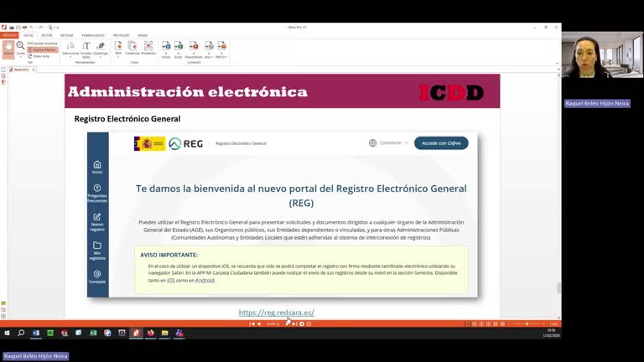Open Mis registros in REG sidebar

click(x=97, y=251)
